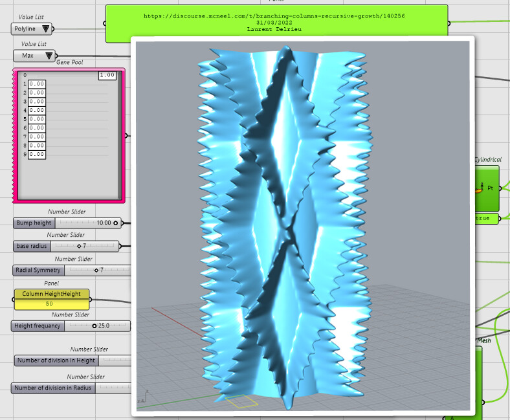
Task: Open the Polyline value list dropdown arrow
Action: [x=46, y=29]
